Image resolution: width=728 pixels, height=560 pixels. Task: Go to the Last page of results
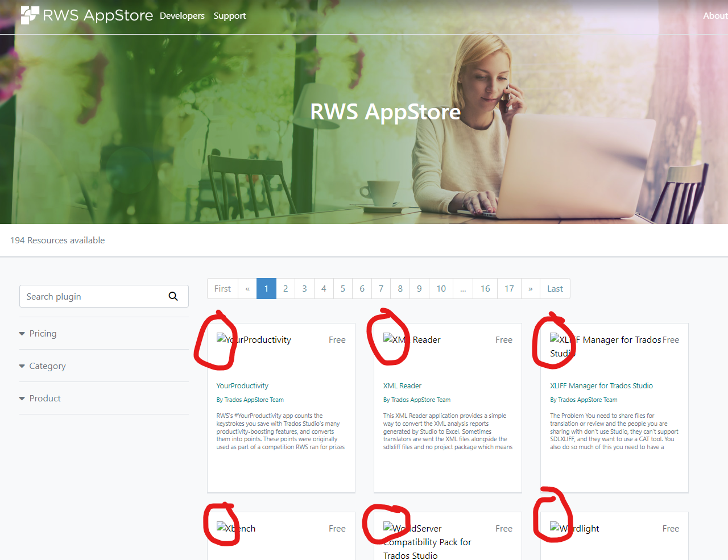(555, 288)
